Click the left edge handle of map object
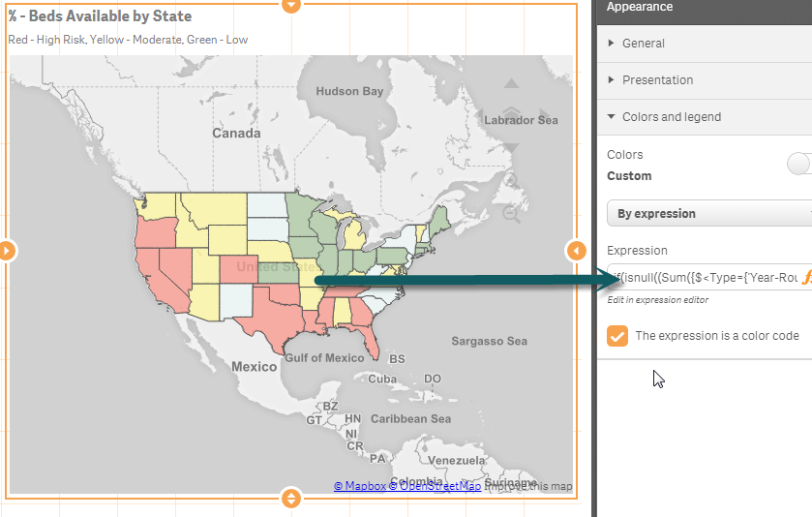Image resolution: width=812 pixels, height=517 pixels. tap(7, 251)
